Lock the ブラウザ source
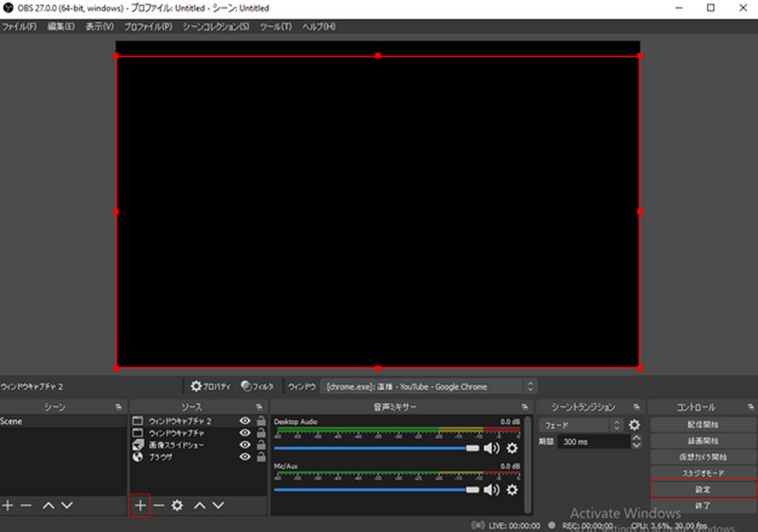 click(262, 456)
